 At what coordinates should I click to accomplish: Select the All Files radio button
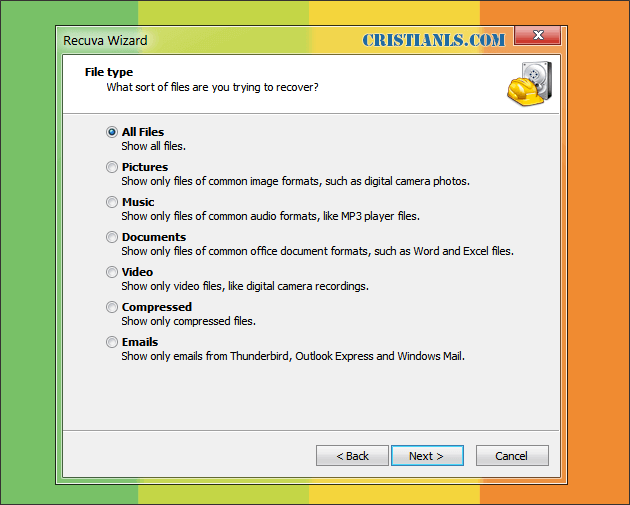point(112,132)
